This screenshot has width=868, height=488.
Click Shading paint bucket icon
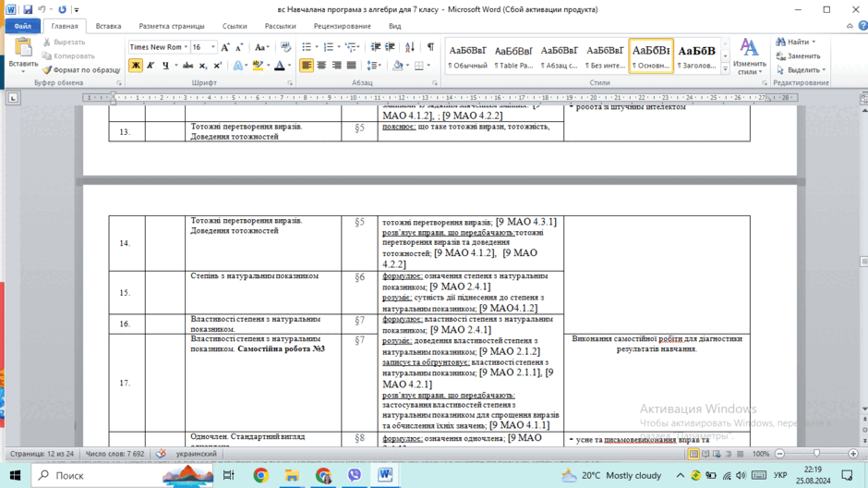pos(397,66)
